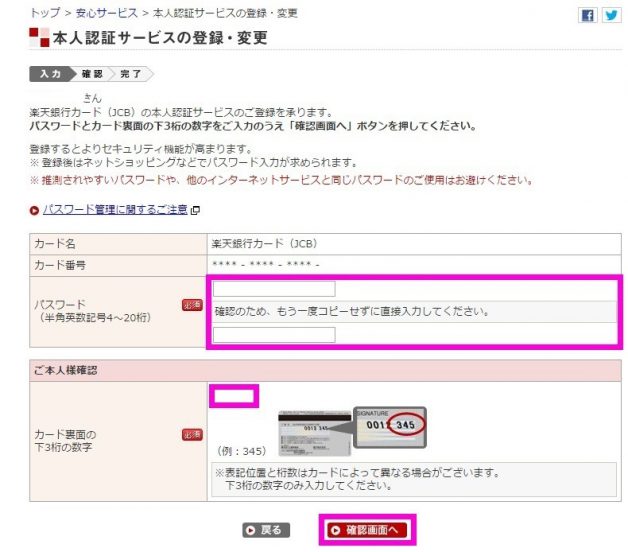Focus the card back three-digit field
628x552 pixels.
click(x=234, y=396)
